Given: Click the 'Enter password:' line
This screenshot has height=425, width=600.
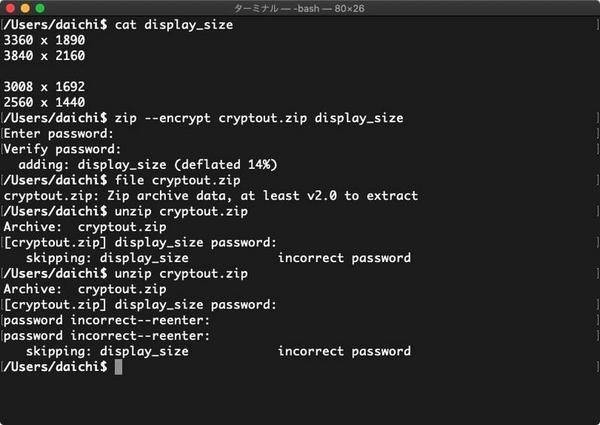Looking at the screenshot, I should (59, 134).
